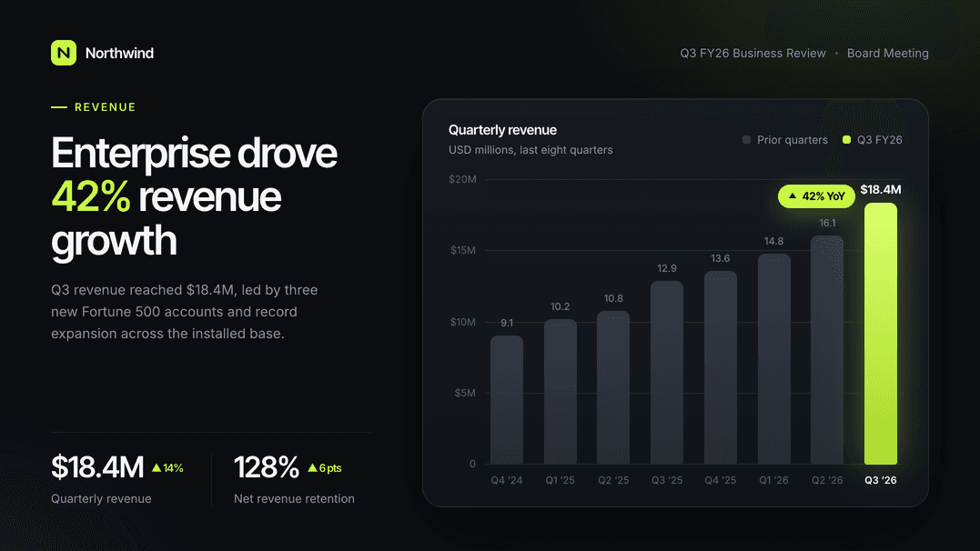980x551 pixels.
Task: Click the 'USD millions, last eight quarters' subtitle
Action: click(530, 150)
